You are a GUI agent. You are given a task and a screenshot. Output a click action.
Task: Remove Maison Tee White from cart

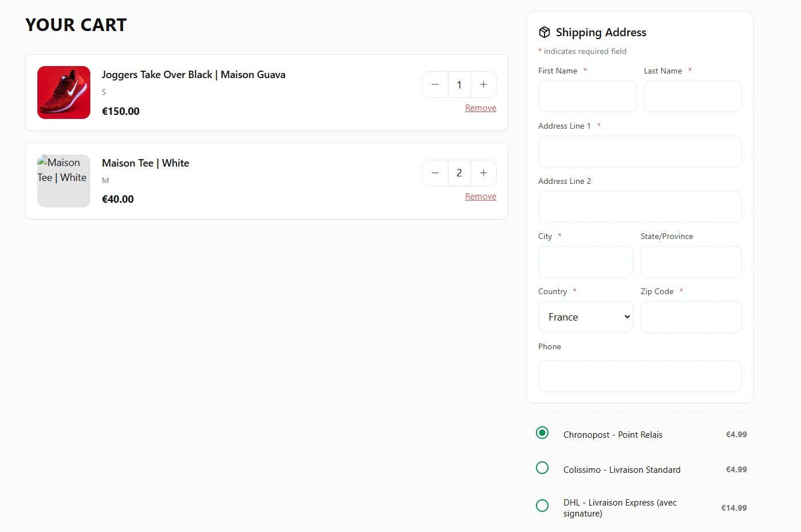point(480,196)
